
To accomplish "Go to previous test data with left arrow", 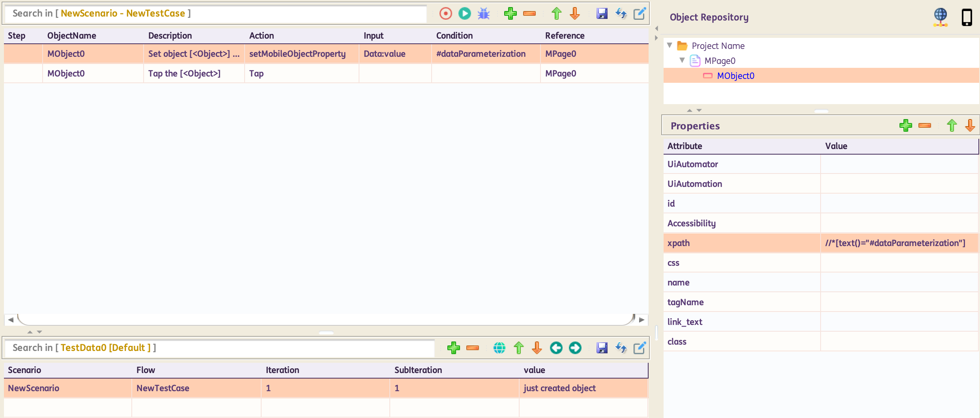I will point(556,348).
